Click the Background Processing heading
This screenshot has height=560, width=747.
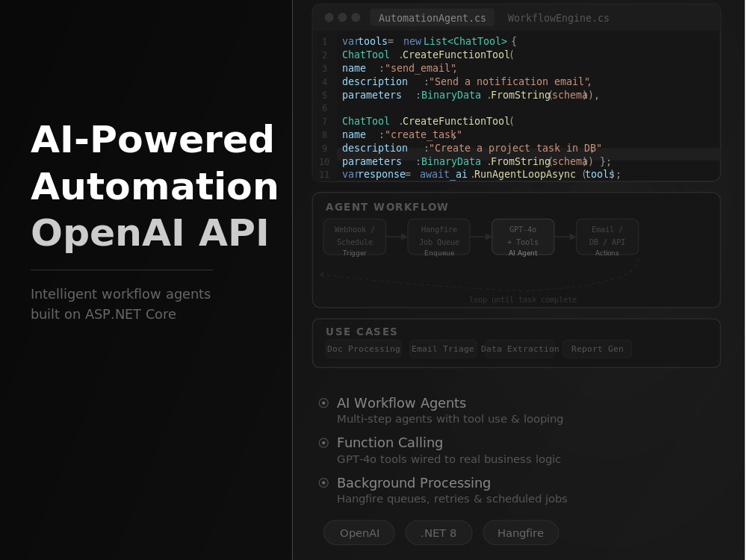click(414, 483)
